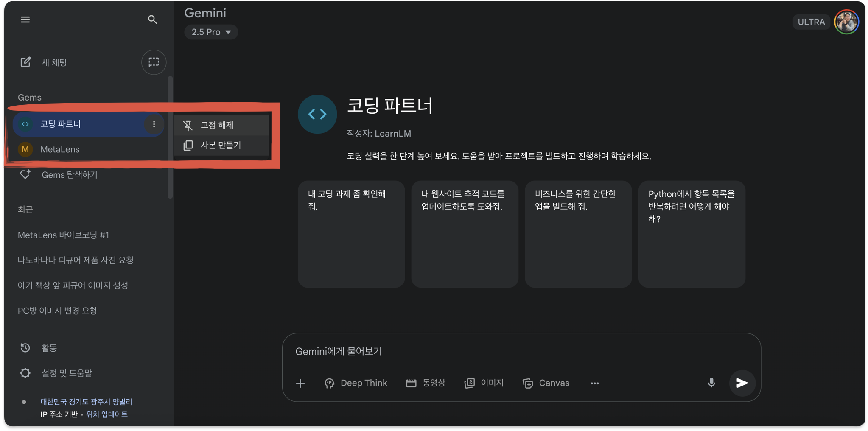Viewport: 868px width, 431px height.
Task: Click the Gemini title text
Action: 205,13
